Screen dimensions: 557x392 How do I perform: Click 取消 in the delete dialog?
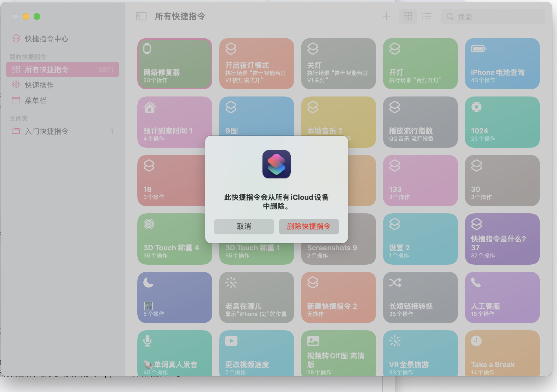click(x=244, y=227)
